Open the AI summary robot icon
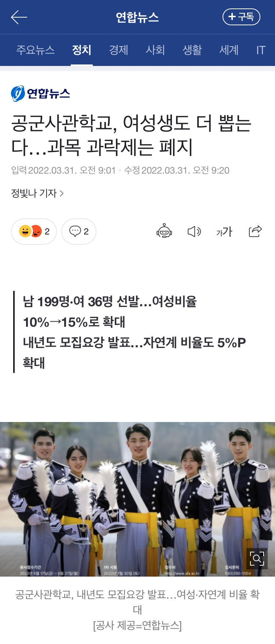 [x=164, y=232]
